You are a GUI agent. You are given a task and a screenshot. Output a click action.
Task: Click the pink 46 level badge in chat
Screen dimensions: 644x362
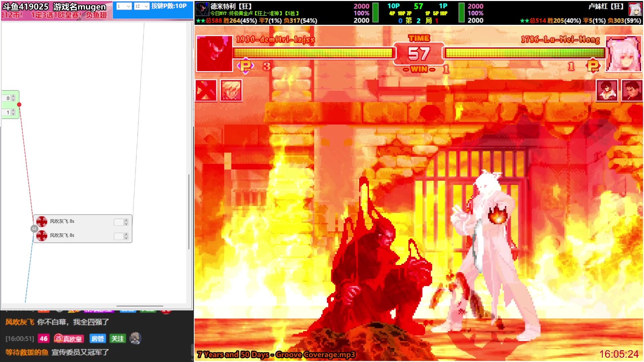(x=44, y=339)
